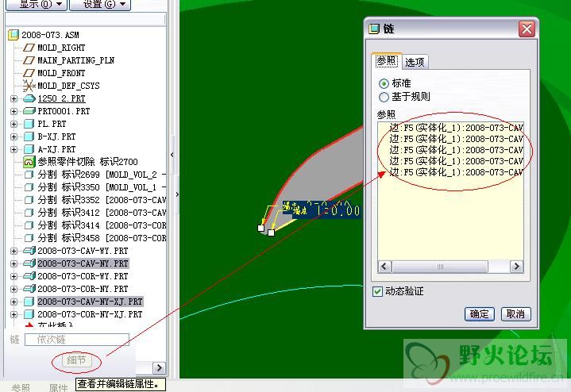Click the 分割 标识2699 feature icon
571x392 pixels.
[x=29, y=175]
